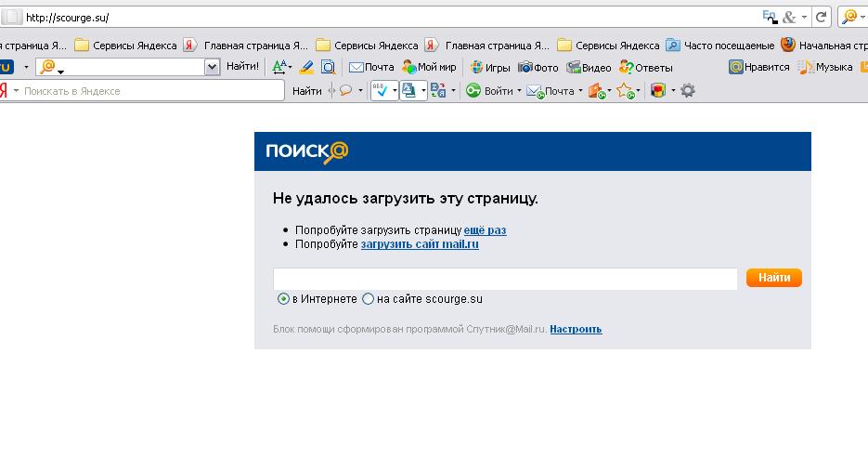The image size is (868, 458).
Task: Click the Mail.ru toolbar search input
Action: pyautogui.click(x=128, y=67)
